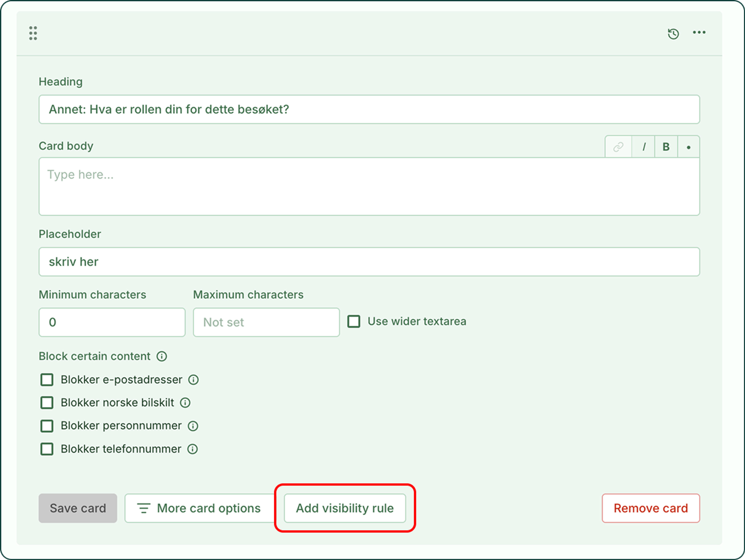The height and width of the screenshot is (560, 745).
Task: Click the Block certain content label
Action: pyautogui.click(x=95, y=356)
